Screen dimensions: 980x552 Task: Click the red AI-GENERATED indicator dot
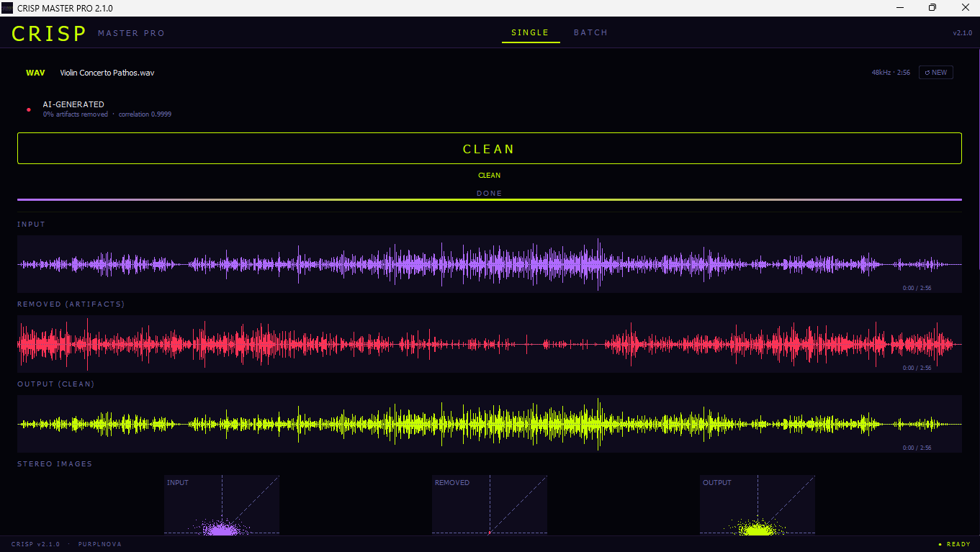pyautogui.click(x=28, y=109)
